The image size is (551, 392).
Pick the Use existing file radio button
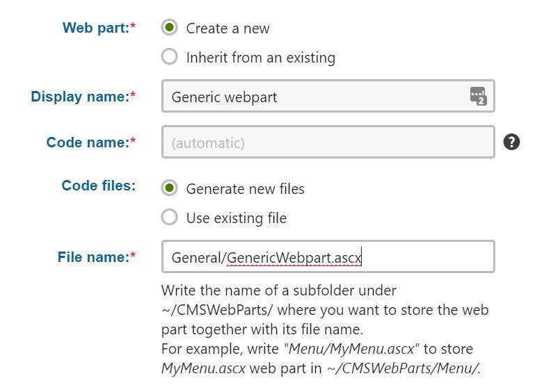[x=169, y=218]
